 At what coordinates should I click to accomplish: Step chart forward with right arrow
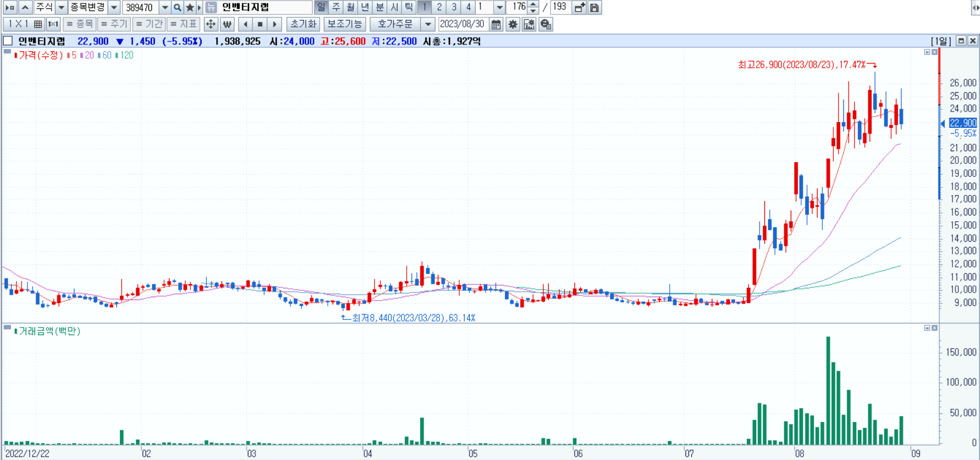[x=275, y=24]
